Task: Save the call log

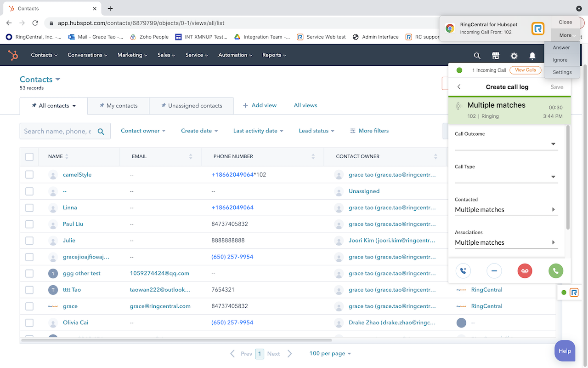Action: tap(557, 87)
